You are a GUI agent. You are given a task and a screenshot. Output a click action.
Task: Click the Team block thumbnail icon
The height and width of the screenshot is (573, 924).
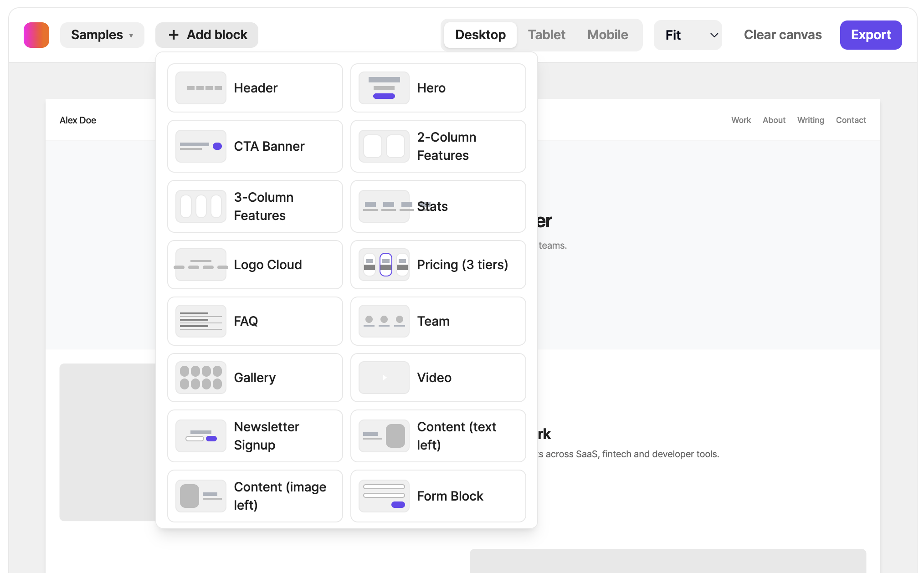pos(384,321)
